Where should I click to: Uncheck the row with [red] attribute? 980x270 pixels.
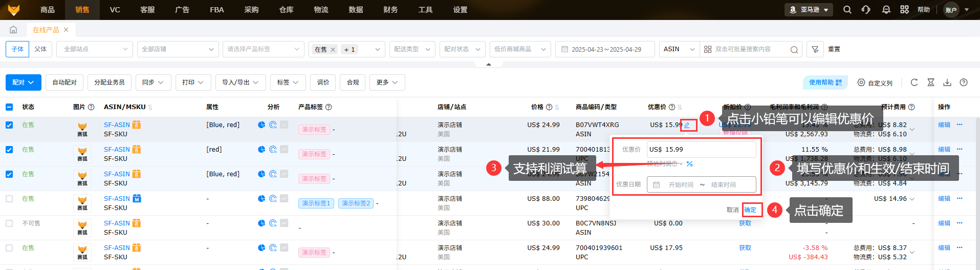click(9, 150)
